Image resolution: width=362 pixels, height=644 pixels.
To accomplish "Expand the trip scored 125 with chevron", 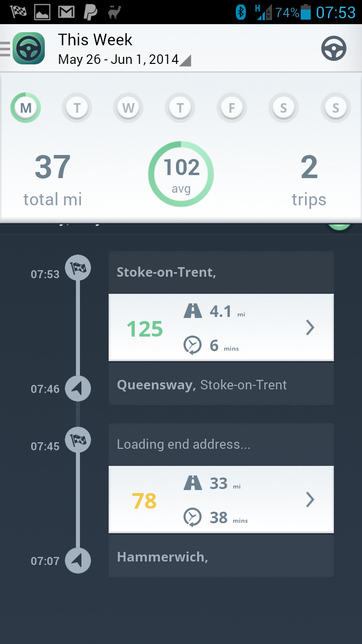I will pos(310,328).
